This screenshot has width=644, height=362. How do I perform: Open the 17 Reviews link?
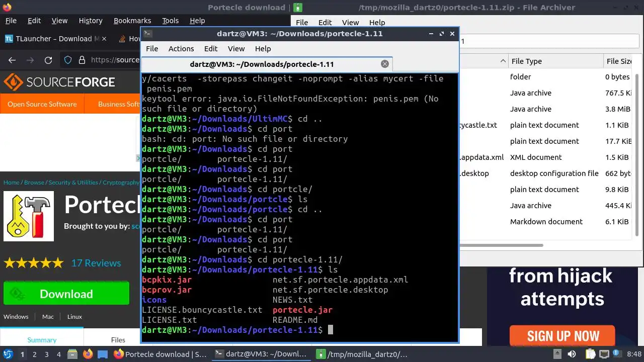(96, 263)
